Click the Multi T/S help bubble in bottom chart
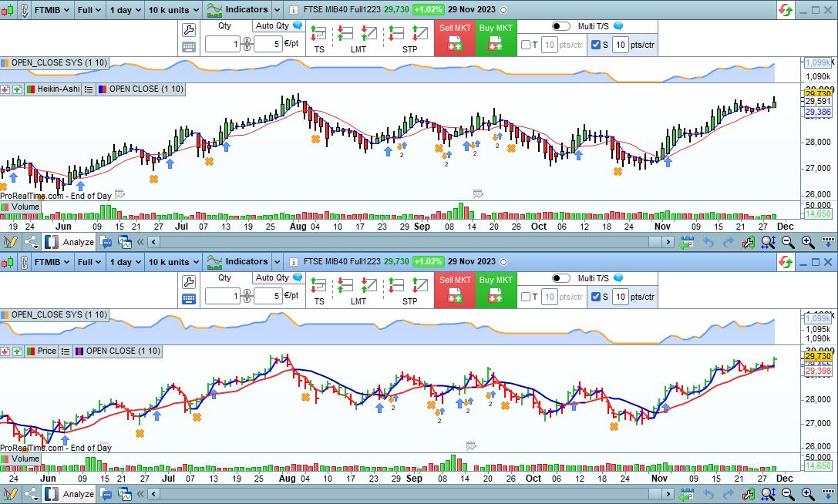Viewport: 838px width, 504px height. (x=618, y=278)
